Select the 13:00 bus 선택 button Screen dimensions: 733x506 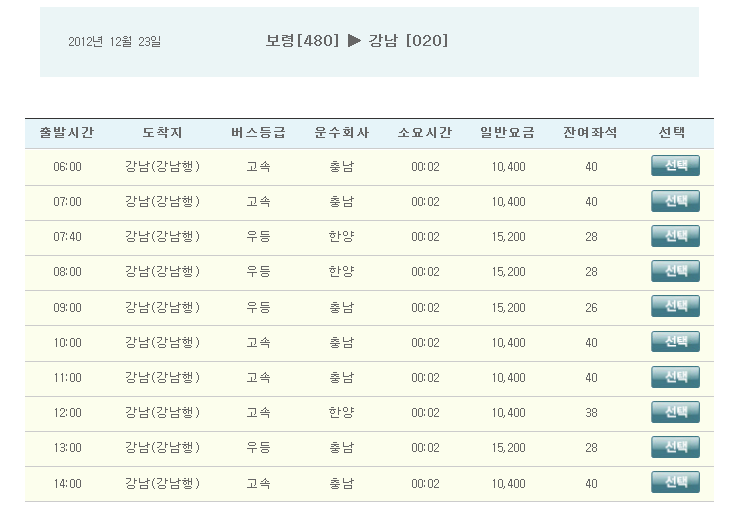click(675, 447)
